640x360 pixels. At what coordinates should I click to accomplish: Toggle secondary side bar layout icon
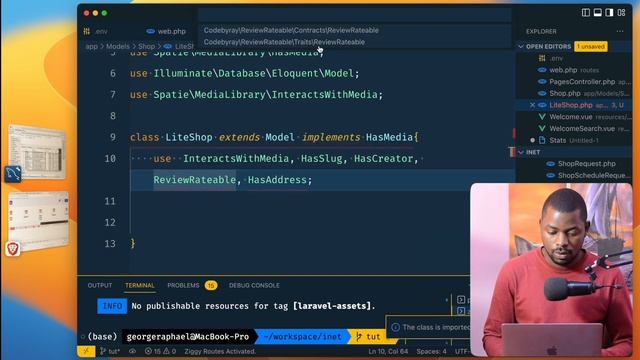point(609,13)
